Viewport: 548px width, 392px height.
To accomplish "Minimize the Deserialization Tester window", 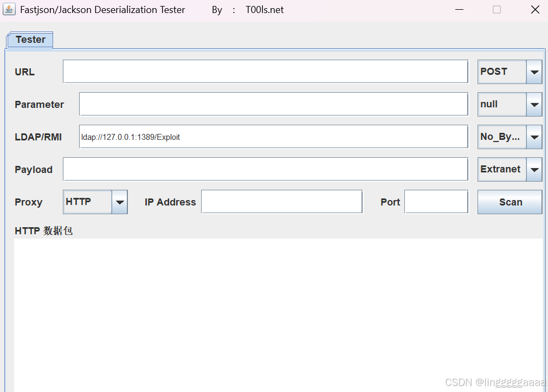I will pyautogui.click(x=459, y=9).
